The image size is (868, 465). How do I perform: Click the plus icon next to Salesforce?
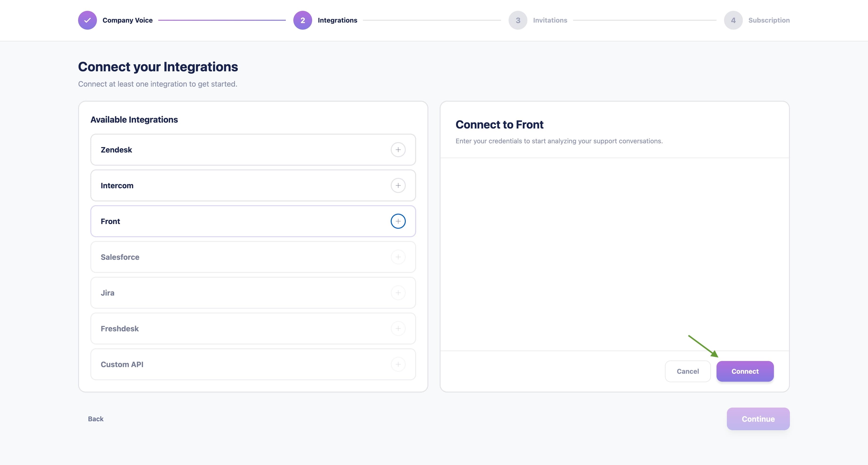(x=399, y=257)
